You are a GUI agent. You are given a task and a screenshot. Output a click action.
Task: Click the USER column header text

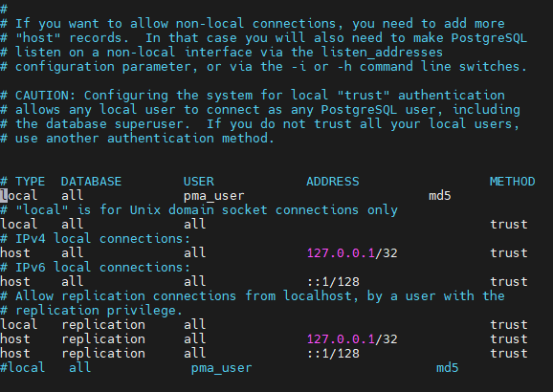click(199, 182)
